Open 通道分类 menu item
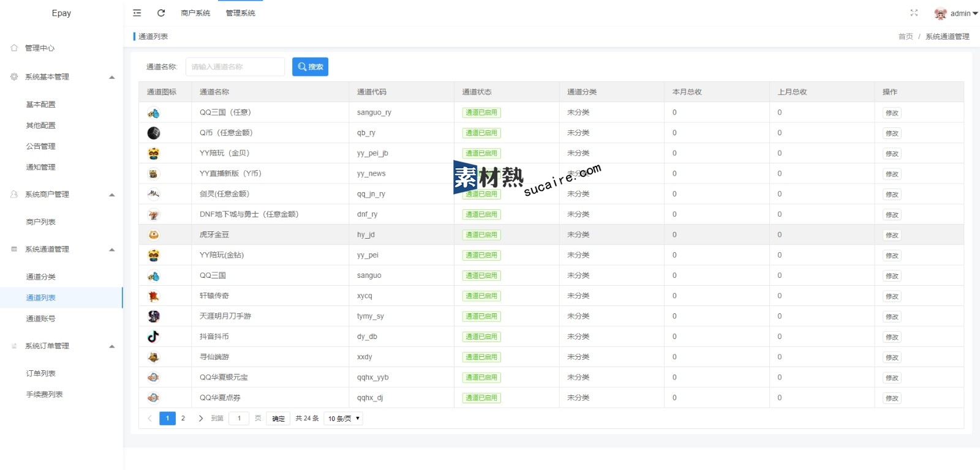The height and width of the screenshot is (470, 980). [x=40, y=277]
